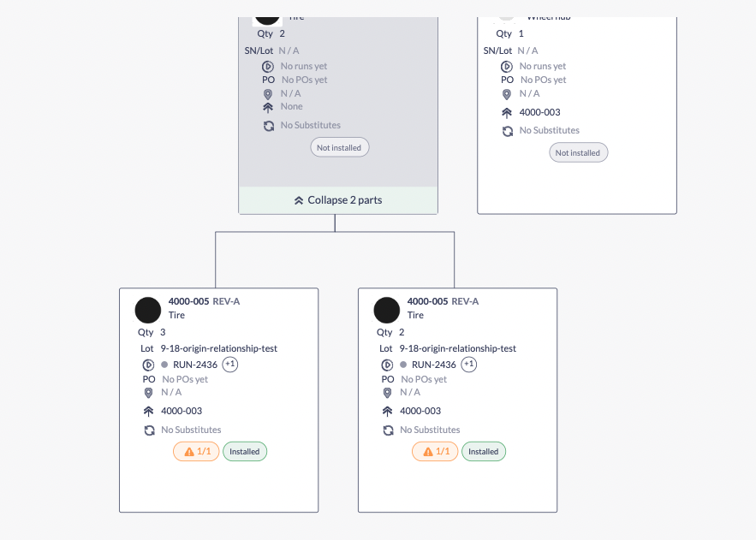Click location pin icon in left Tire card
Image resolution: width=756 pixels, height=540 pixels.
pos(148,393)
